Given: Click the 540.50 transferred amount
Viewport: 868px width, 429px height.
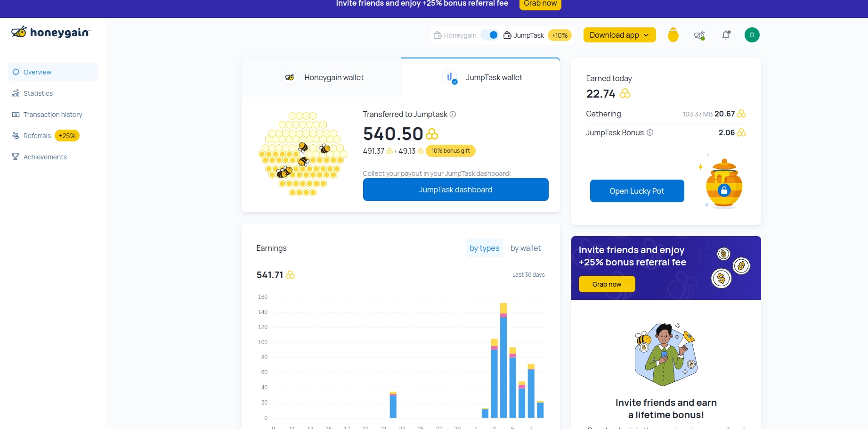Looking at the screenshot, I should pos(393,134).
